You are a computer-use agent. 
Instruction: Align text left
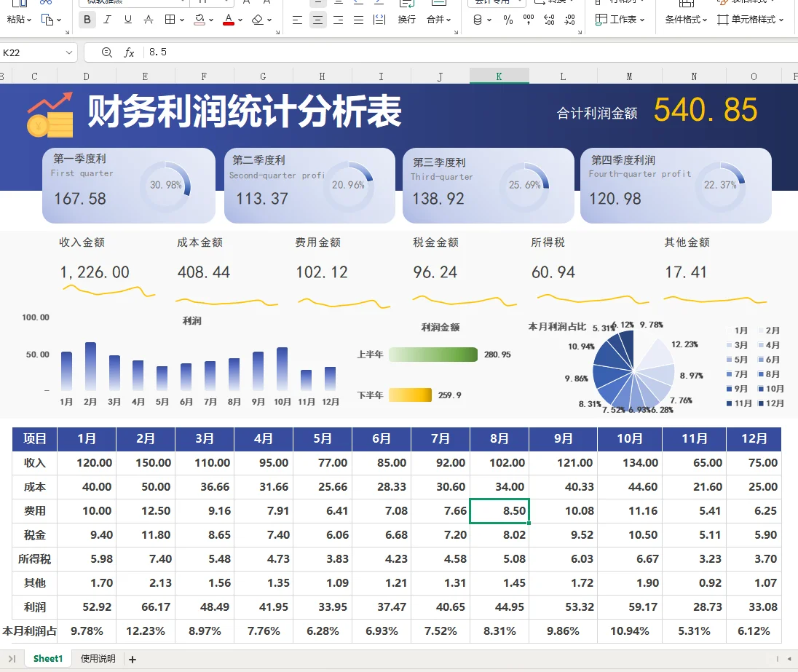297,20
